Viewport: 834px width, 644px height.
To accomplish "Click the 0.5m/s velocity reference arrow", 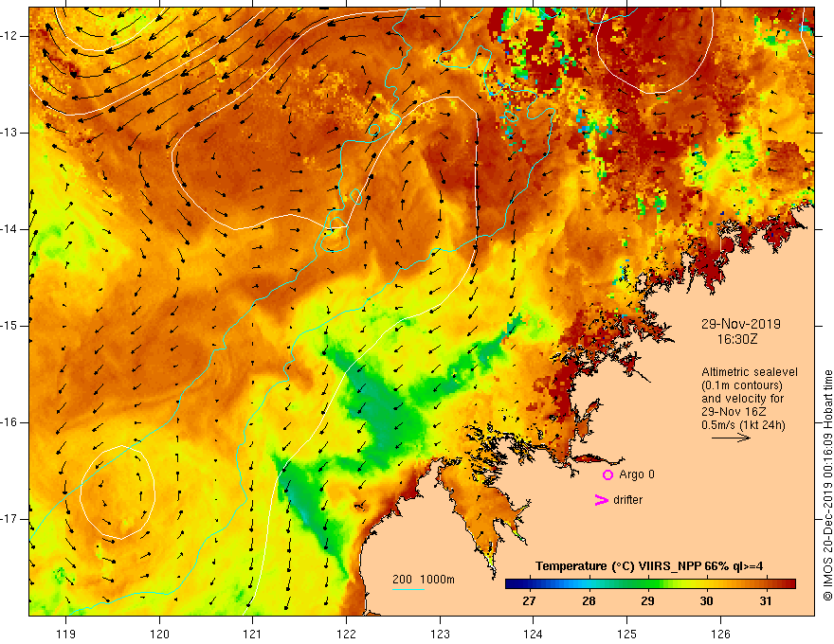I will [731, 438].
